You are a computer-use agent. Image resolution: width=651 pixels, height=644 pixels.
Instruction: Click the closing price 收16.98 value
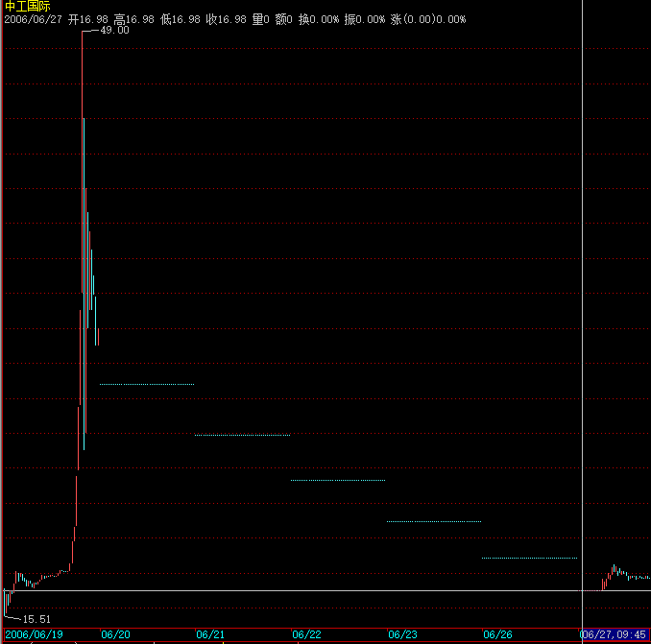226,19
